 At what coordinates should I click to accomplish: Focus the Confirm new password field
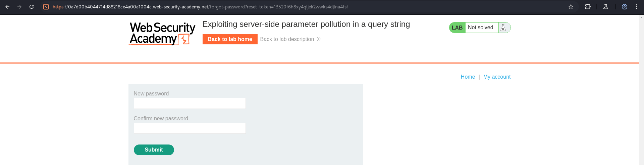190,128
